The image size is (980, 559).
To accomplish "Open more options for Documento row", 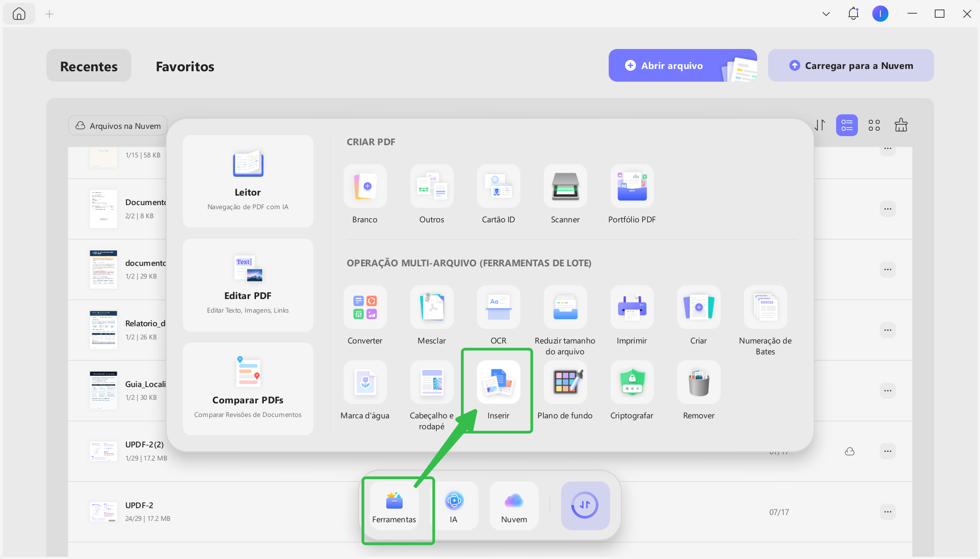I will click(x=888, y=209).
